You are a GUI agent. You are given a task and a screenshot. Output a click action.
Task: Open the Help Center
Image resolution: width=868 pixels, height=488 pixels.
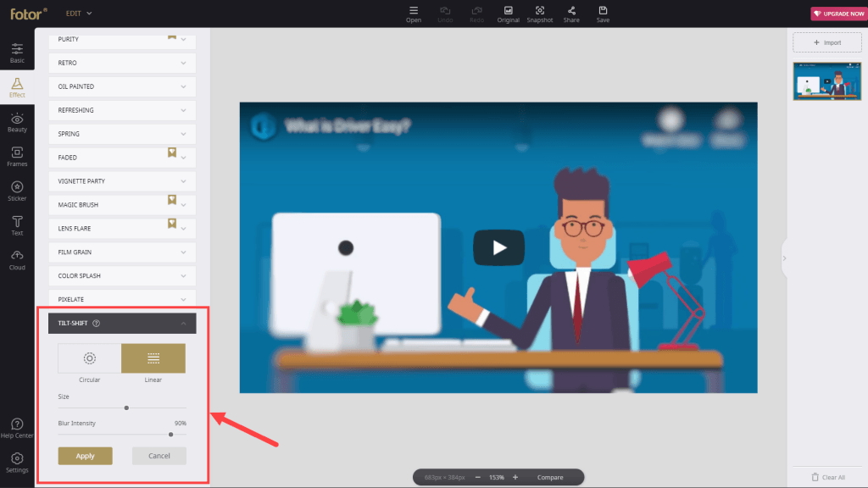pyautogui.click(x=17, y=428)
